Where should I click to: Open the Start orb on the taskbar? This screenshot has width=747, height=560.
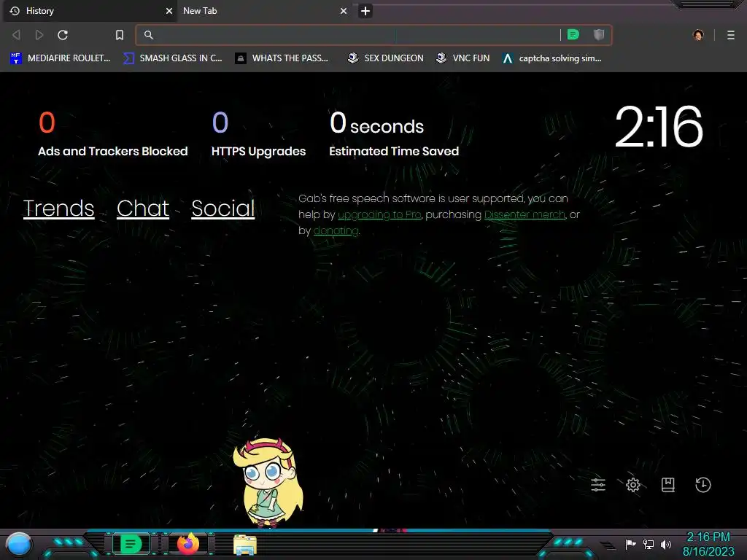(19, 545)
